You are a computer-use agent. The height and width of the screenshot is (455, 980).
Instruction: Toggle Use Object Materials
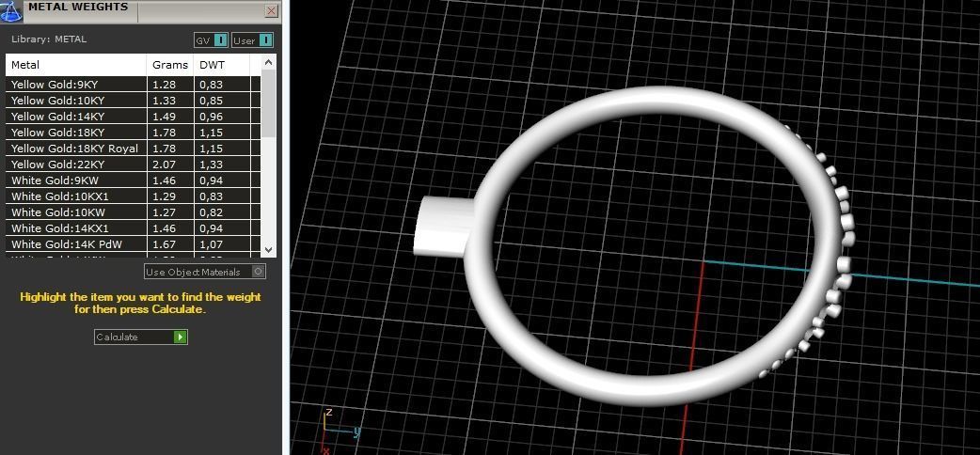(x=205, y=272)
